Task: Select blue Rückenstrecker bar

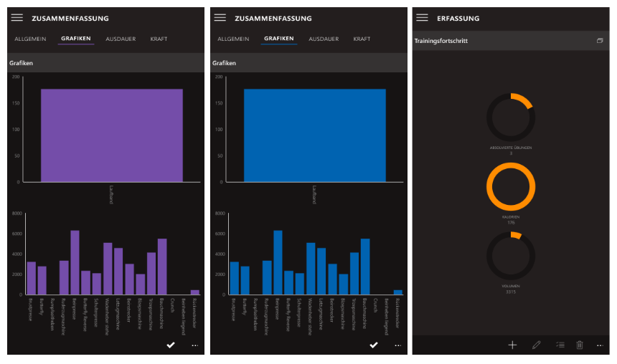Action: (398, 292)
